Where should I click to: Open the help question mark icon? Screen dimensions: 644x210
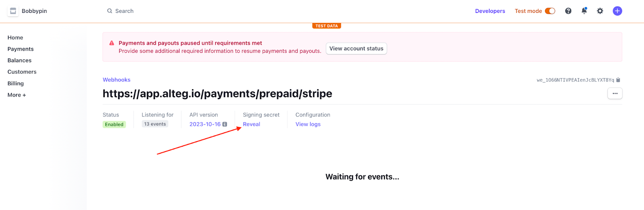point(568,11)
